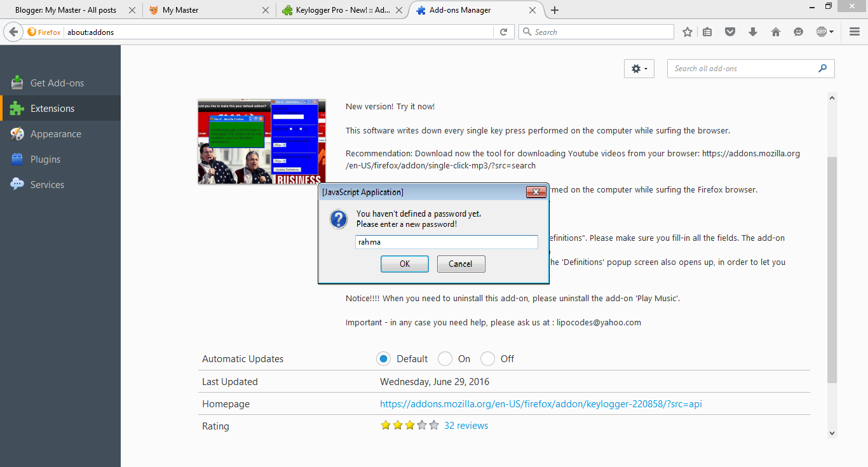Expand the Adblock Plus dropdown arrow
Image resolution: width=868 pixels, height=467 pixels.
pos(831,32)
